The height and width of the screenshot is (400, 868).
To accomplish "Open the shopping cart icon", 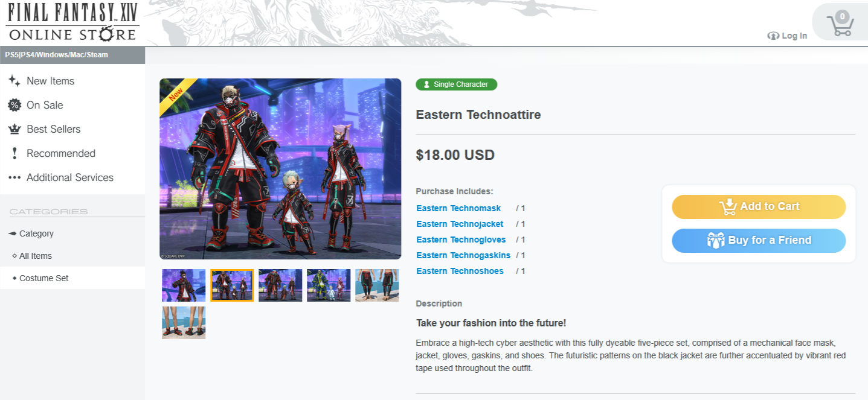I will point(840,24).
